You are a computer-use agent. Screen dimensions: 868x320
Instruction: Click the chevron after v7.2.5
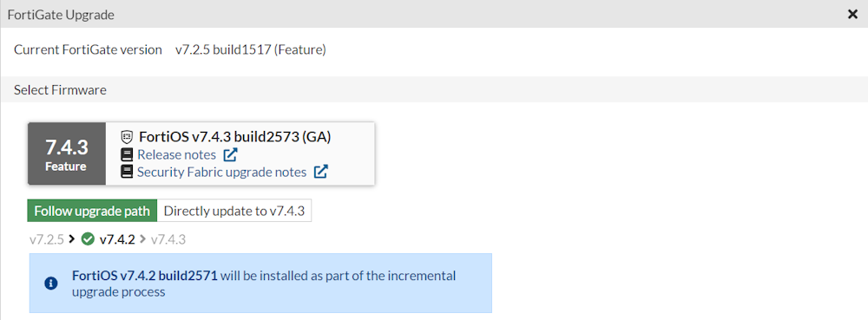tap(72, 239)
